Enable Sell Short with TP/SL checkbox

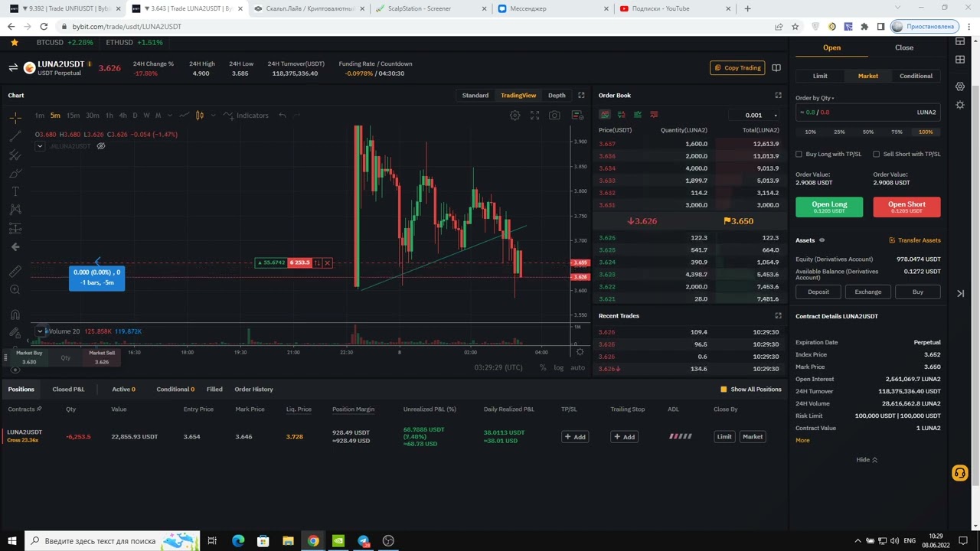tap(877, 154)
